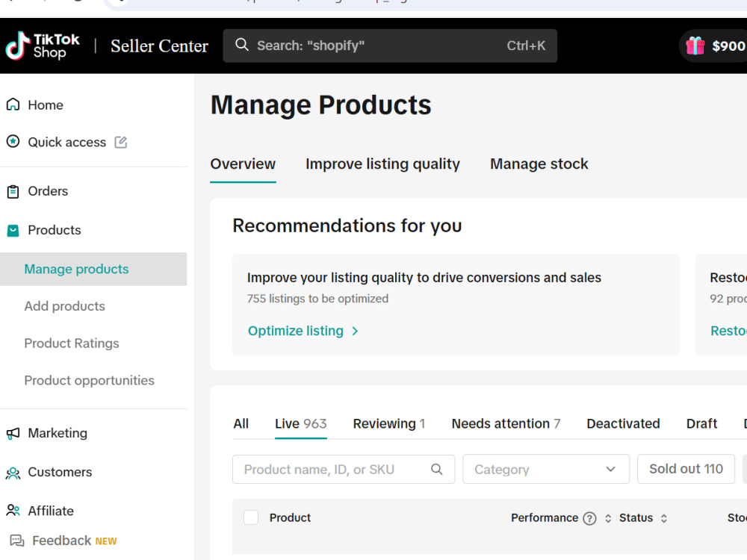Focus Product name, ID, or SKU field

point(344,470)
